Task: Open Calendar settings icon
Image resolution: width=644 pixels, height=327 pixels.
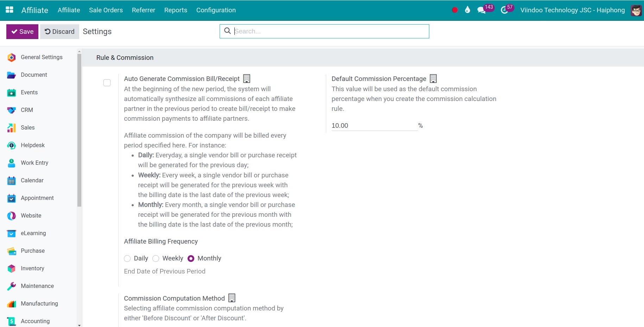Action: click(x=12, y=181)
